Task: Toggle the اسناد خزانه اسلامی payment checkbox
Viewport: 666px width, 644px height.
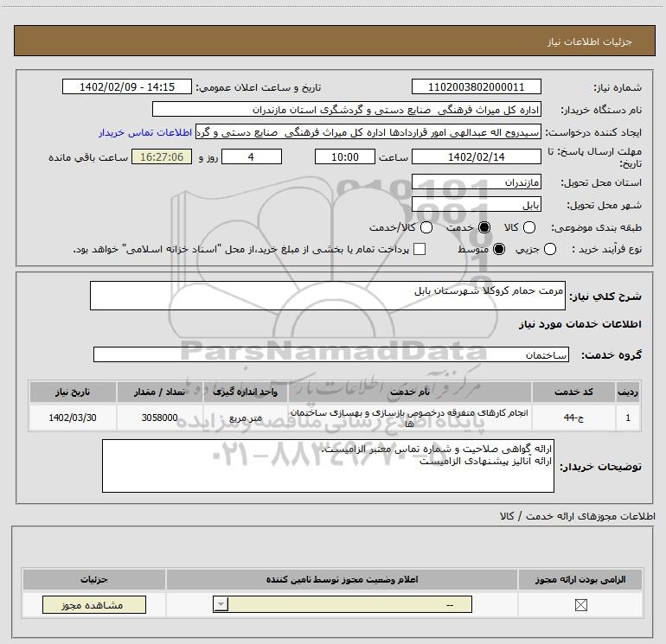Action: click(x=419, y=249)
